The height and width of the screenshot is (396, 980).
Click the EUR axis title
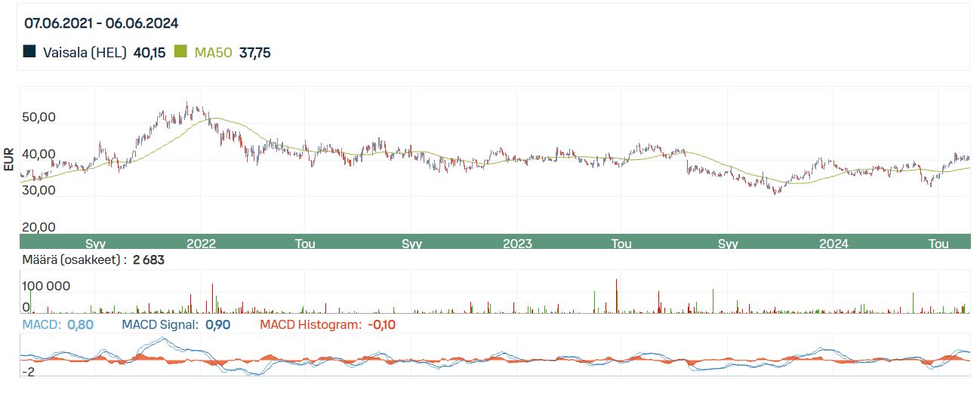pyautogui.click(x=9, y=159)
